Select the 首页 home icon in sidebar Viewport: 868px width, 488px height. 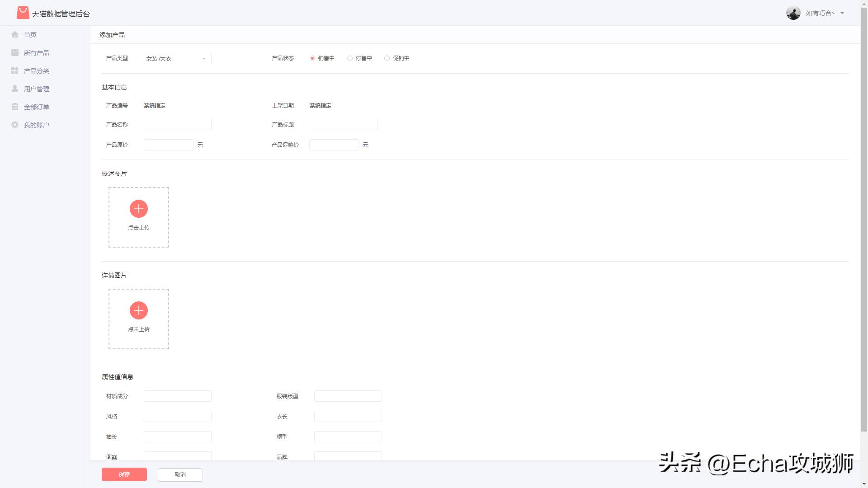pos(15,34)
